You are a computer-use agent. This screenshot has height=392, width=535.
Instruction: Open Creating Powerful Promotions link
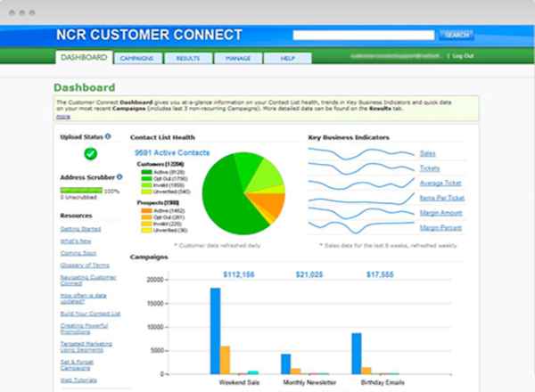(x=84, y=329)
